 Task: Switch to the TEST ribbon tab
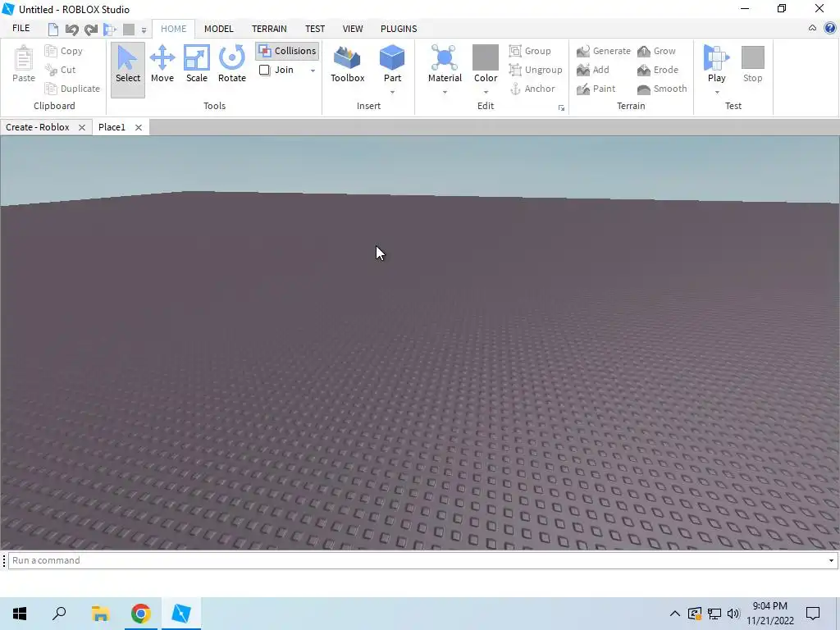[x=315, y=29]
